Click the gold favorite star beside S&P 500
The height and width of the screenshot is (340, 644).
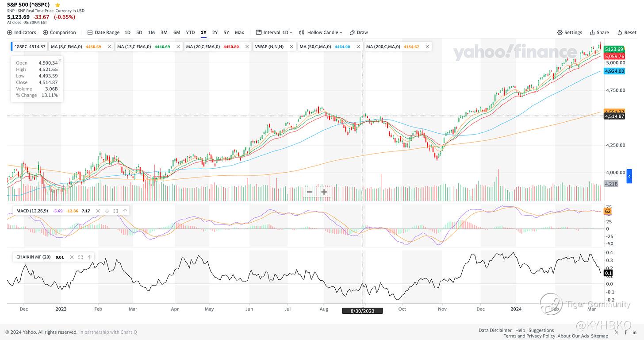click(x=57, y=5)
